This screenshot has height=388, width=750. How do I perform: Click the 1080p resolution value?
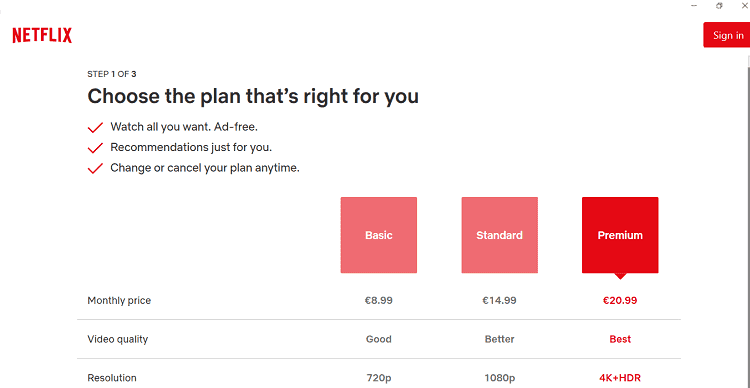[x=499, y=378]
